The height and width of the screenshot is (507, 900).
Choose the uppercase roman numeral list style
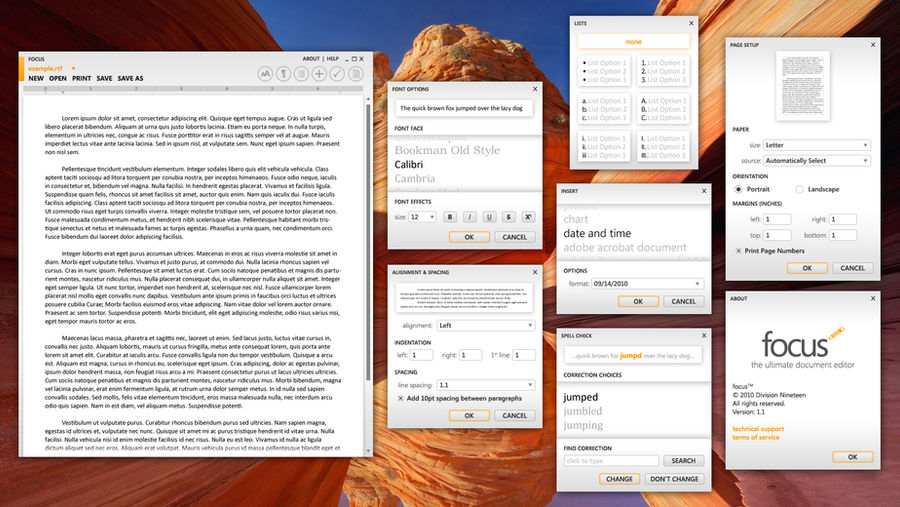point(664,147)
